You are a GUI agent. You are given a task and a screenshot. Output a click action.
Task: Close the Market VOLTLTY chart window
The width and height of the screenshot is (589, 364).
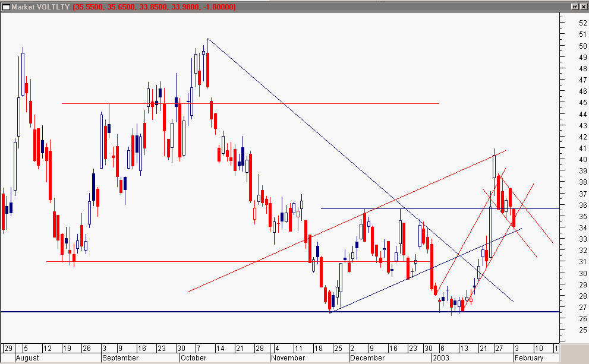coord(584,7)
